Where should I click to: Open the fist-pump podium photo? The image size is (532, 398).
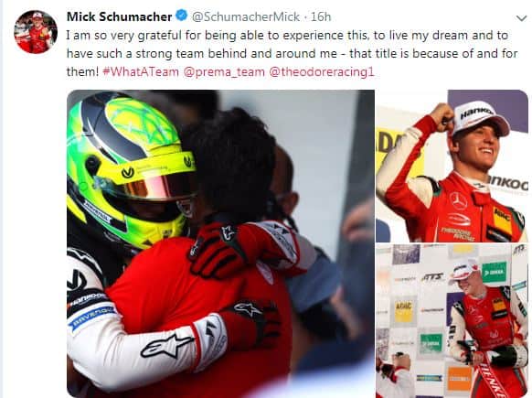[x=452, y=166]
